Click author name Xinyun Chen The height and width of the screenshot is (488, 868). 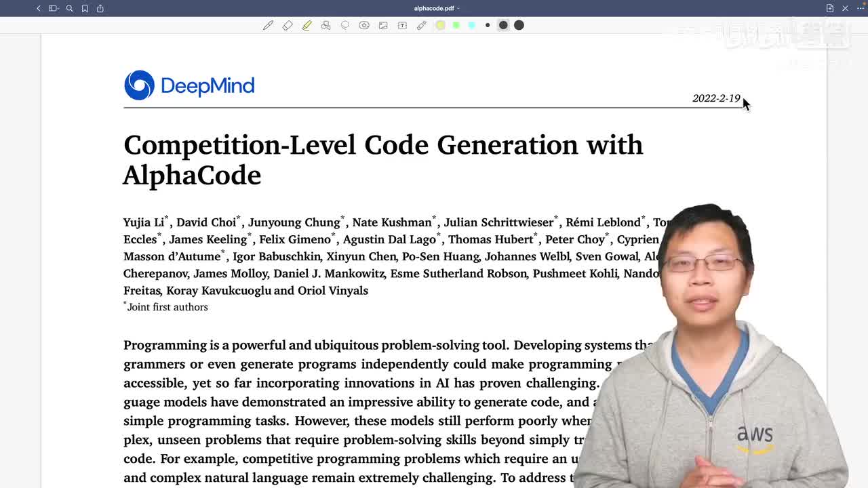click(x=361, y=256)
